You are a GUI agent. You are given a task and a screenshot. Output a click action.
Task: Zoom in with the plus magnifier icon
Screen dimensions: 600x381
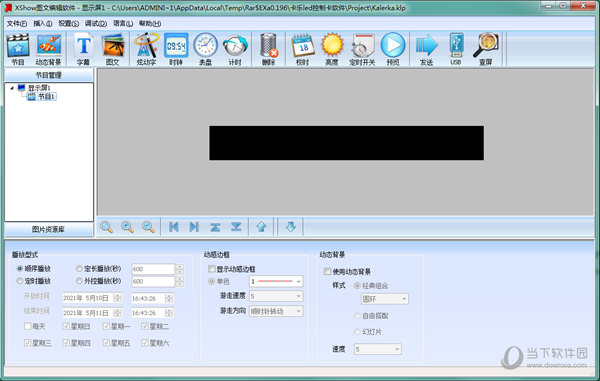127,227
